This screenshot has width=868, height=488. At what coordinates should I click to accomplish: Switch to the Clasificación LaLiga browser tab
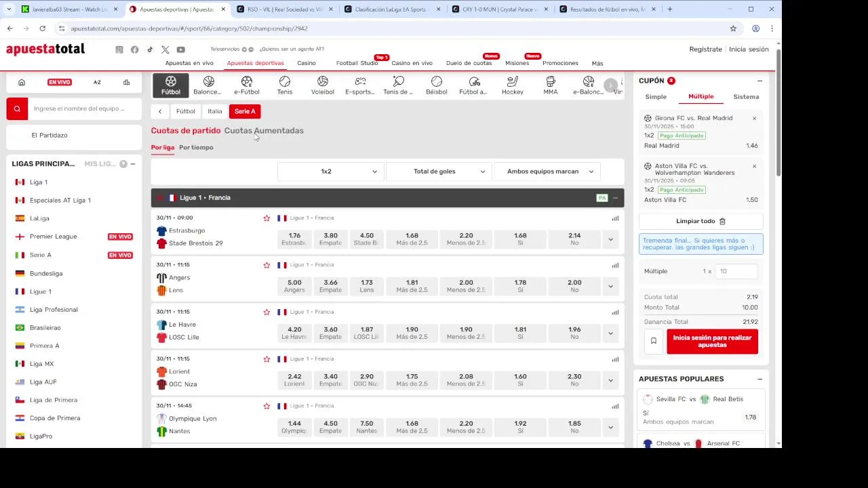pos(389,9)
